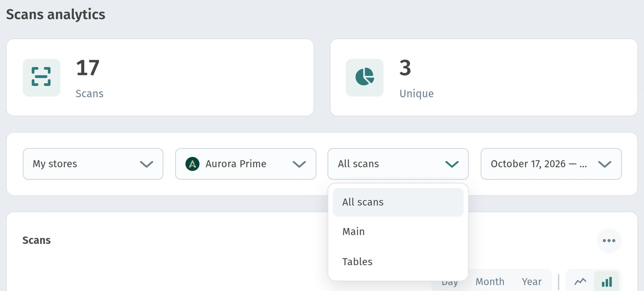The width and height of the screenshot is (644, 291).
Task: Open the October 17, 2026 date range dropdown
Action: [551, 164]
